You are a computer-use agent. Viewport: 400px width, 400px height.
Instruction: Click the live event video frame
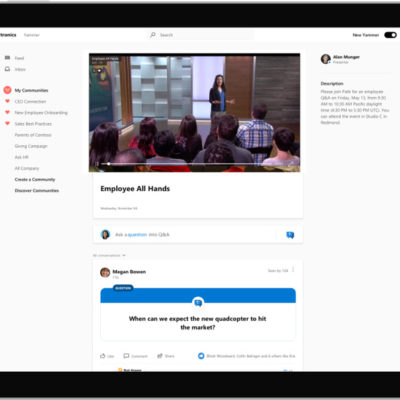click(194, 113)
